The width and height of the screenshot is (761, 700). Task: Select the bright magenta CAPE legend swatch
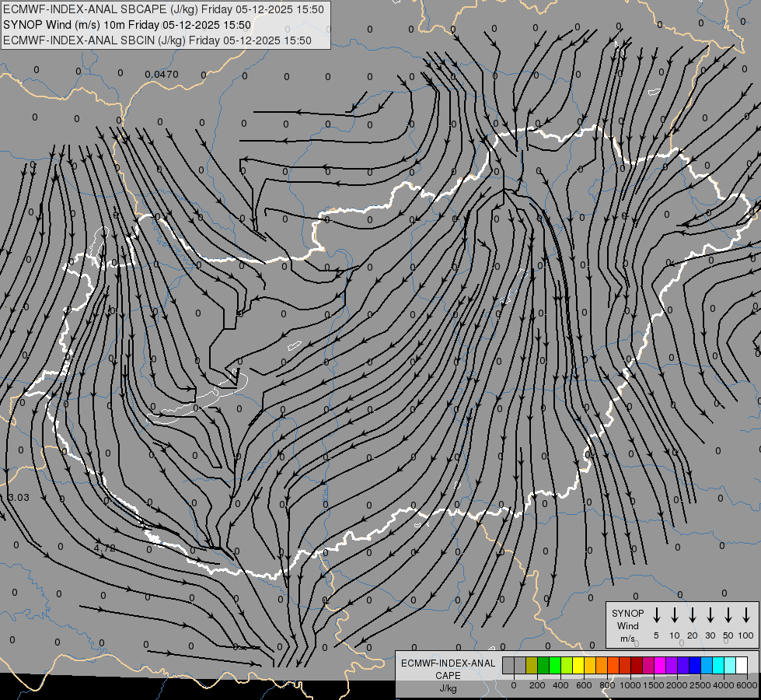660,665
